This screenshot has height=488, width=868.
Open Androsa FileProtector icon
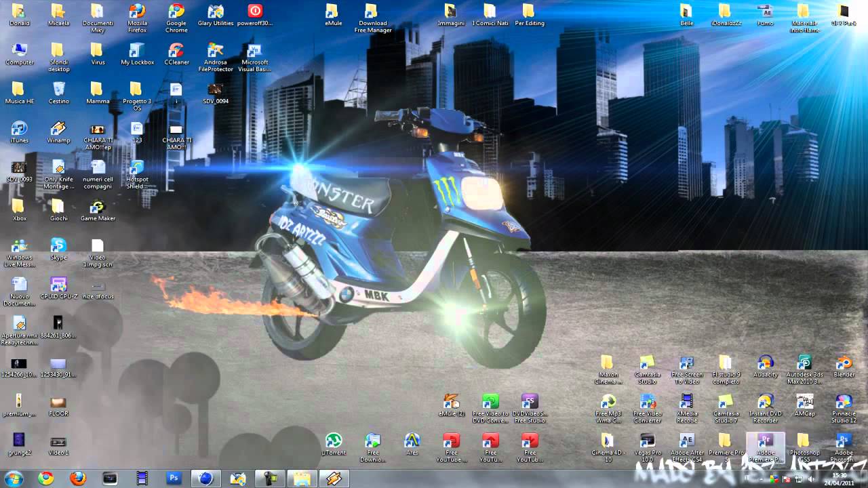[216, 57]
